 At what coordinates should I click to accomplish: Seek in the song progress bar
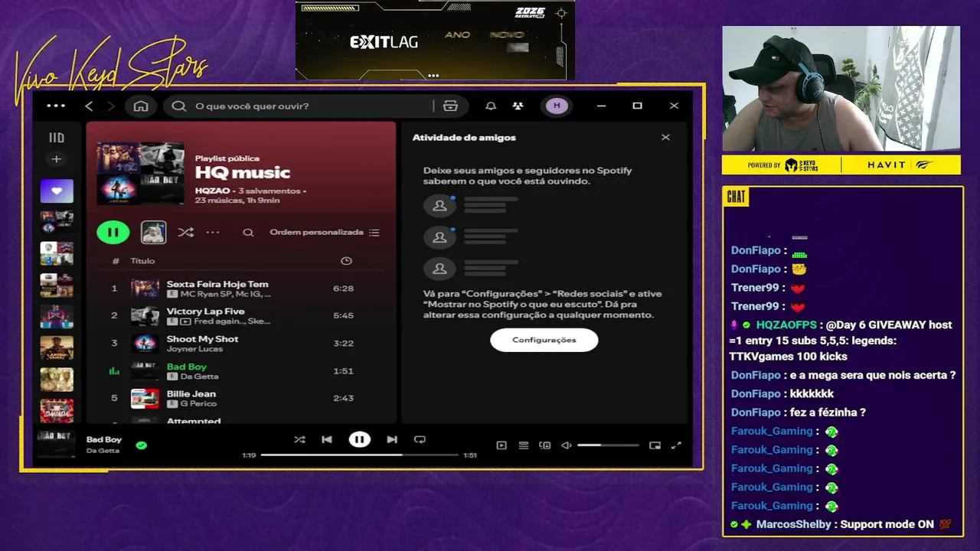point(359,455)
